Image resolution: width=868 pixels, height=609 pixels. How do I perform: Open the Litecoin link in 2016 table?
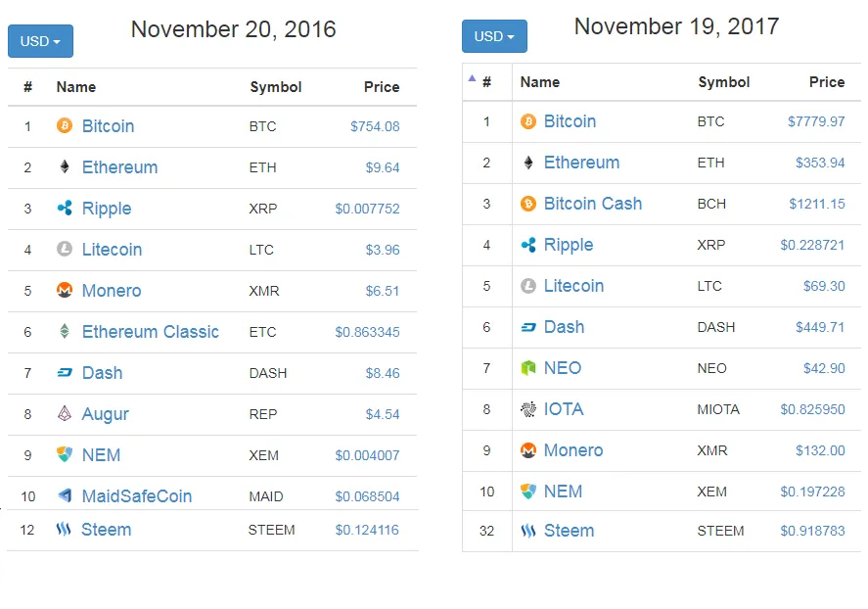tap(112, 250)
